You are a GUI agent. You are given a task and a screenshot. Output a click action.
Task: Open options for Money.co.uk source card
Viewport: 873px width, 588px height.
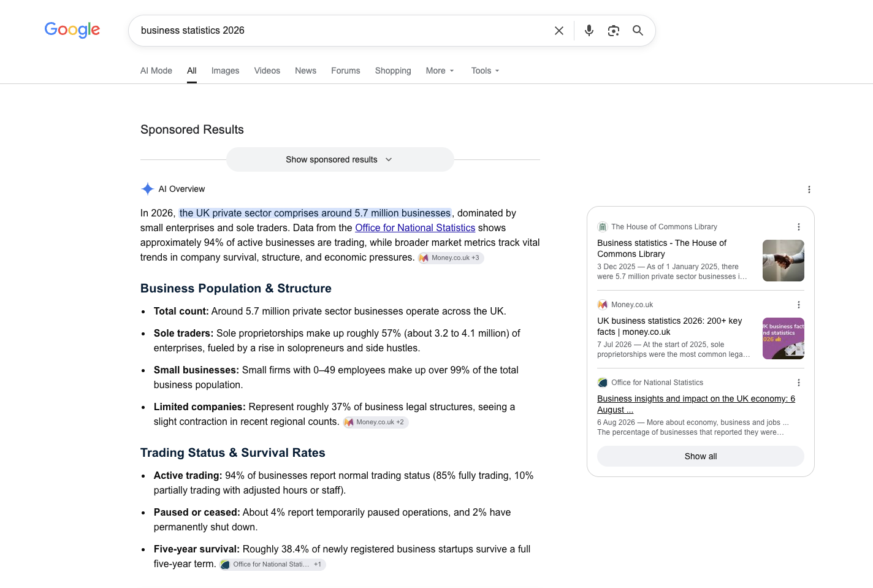click(799, 305)
